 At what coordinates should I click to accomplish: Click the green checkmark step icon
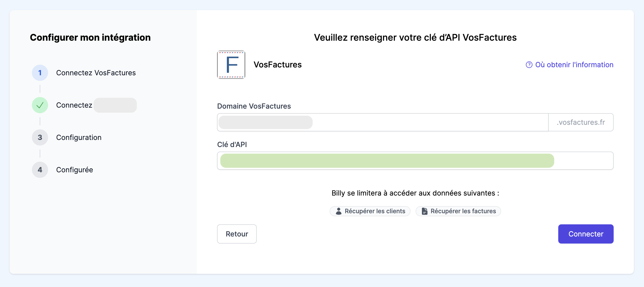pyautogui.click(x=40, y=105)
